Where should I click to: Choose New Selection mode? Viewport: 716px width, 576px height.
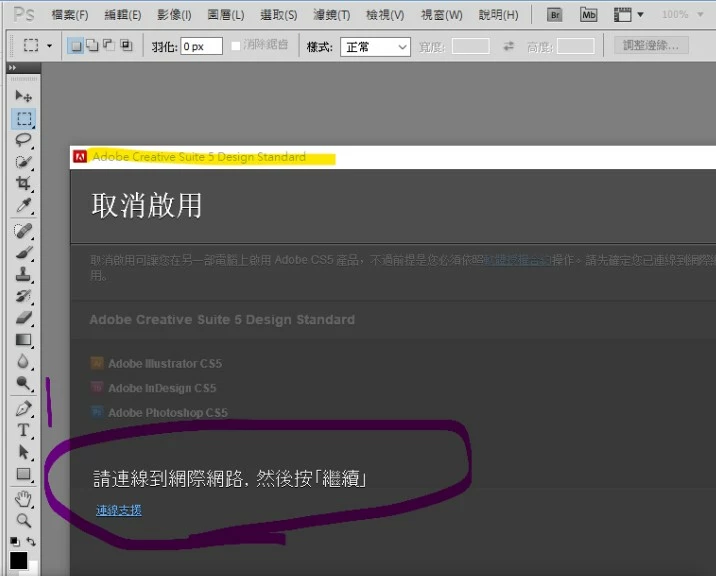pos(75,46)
